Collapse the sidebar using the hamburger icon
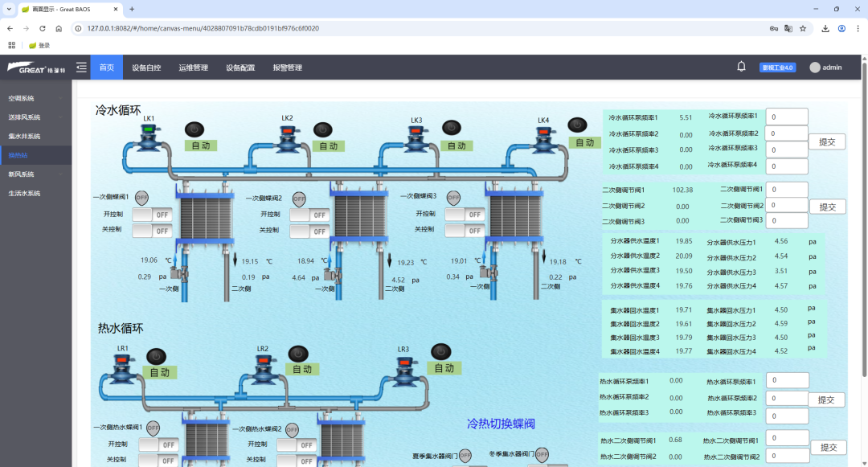 click(x=80, y=68)
